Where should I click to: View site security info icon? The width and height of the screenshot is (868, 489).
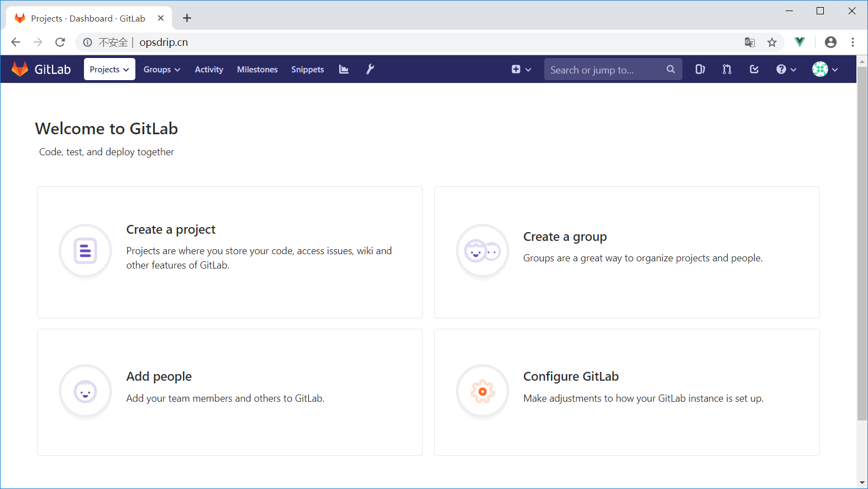(87, 42)
